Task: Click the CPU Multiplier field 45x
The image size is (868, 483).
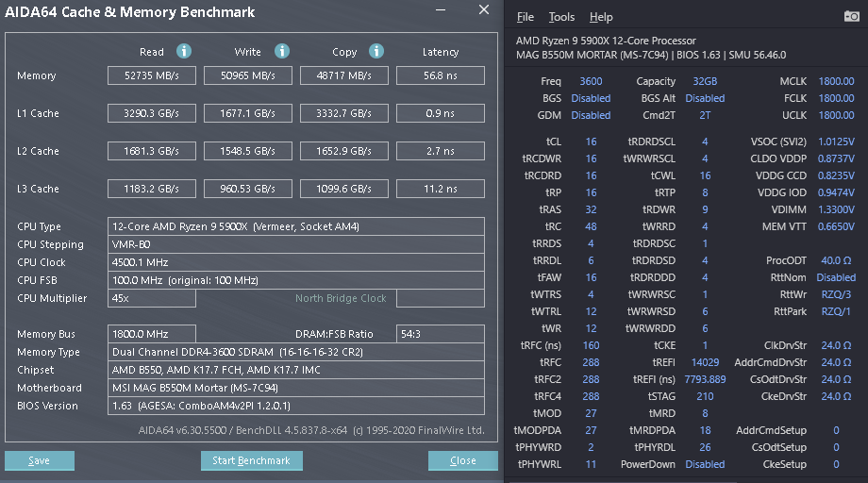Action: click(152, 298)
